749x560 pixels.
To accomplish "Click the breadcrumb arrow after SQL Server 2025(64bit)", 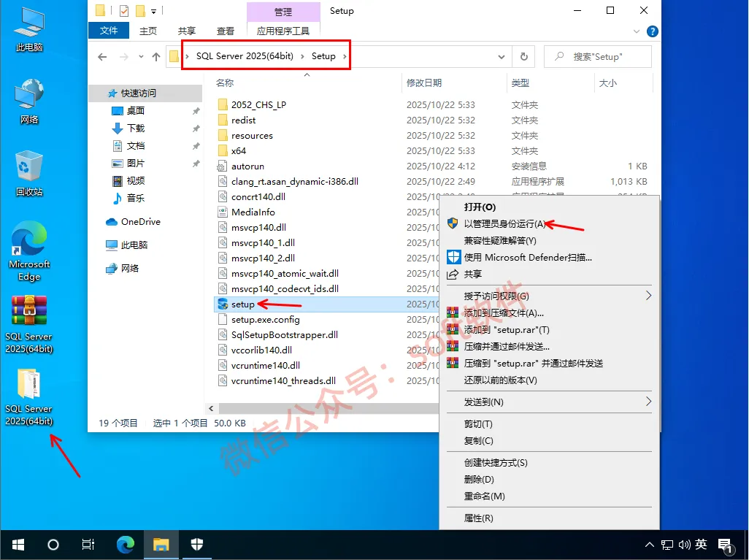I will [302, 56].
